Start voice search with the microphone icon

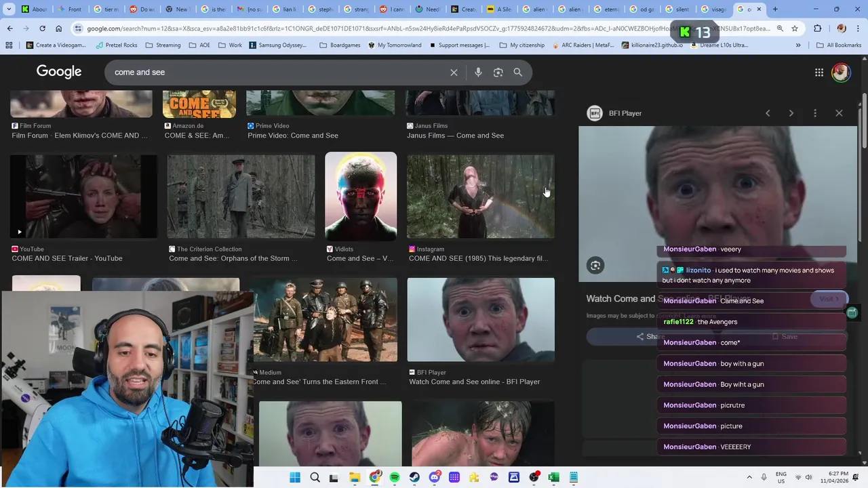478,73
